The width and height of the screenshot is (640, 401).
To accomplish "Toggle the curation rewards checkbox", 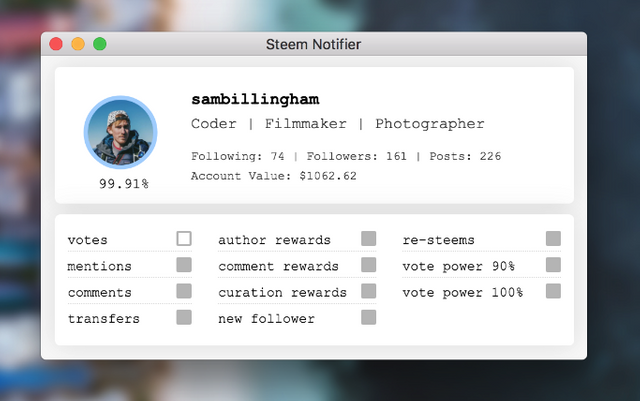I will point(369,291).
